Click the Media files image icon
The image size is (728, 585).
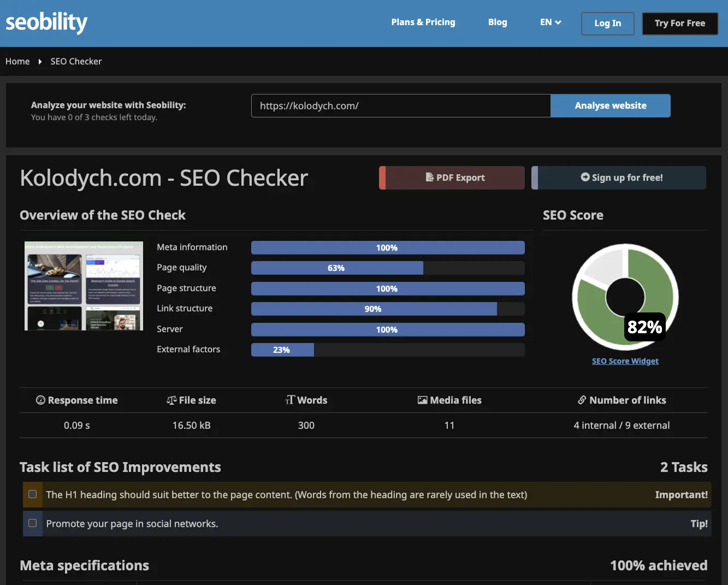(x=422, y=400)
